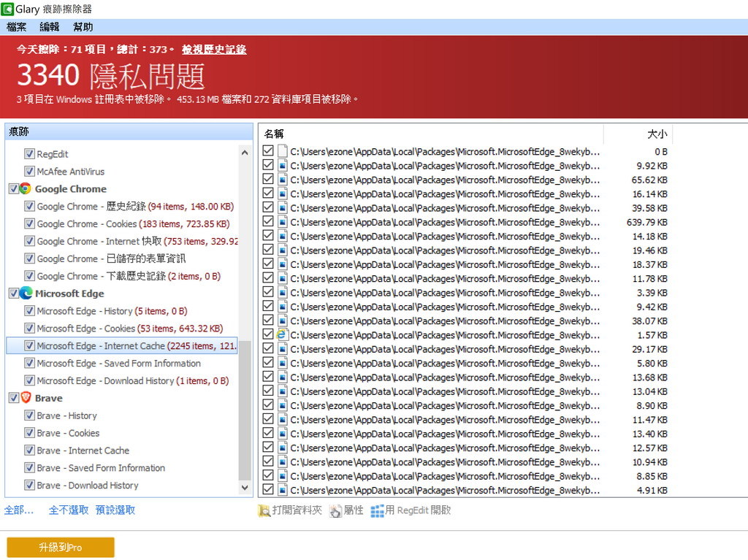Click the 打開資料夾 folder icon
The image size is (748, 560).
click(x=264, y=510)
